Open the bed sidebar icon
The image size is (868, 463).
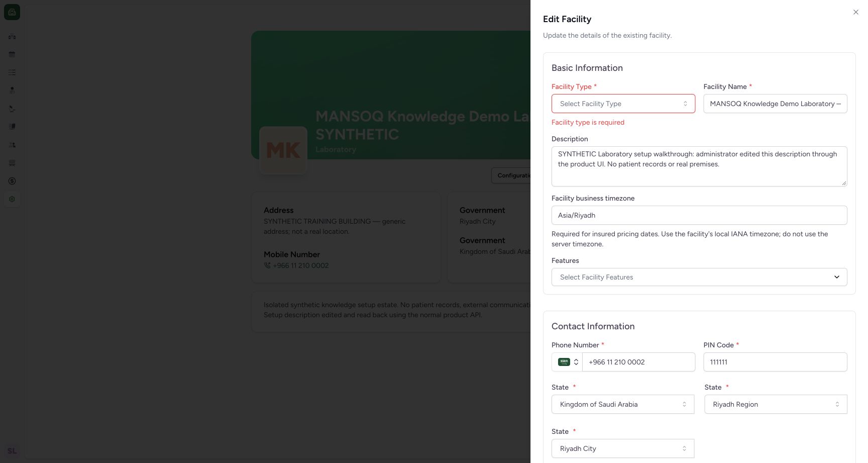12,163
